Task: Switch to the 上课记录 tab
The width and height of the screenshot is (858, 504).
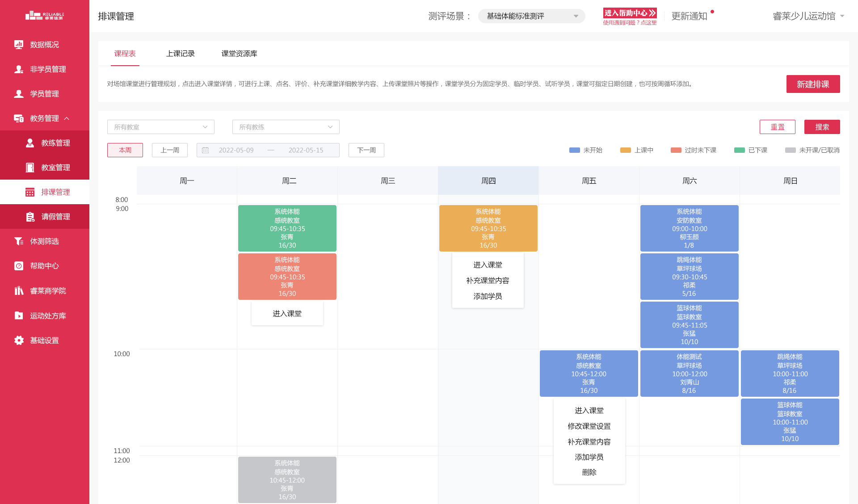Action: (181, 54)
